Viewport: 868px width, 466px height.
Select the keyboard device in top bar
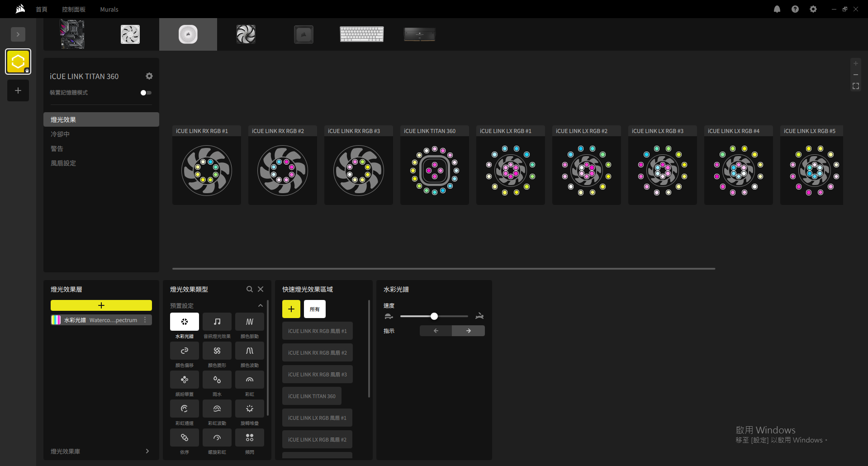tap(361, 34)
